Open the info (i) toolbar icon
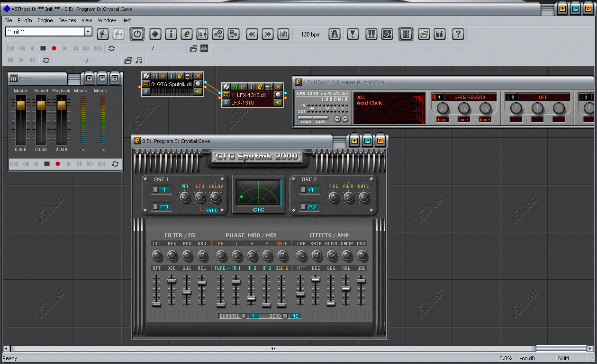Screen dimensions: 597x364 tap(171, 34)
